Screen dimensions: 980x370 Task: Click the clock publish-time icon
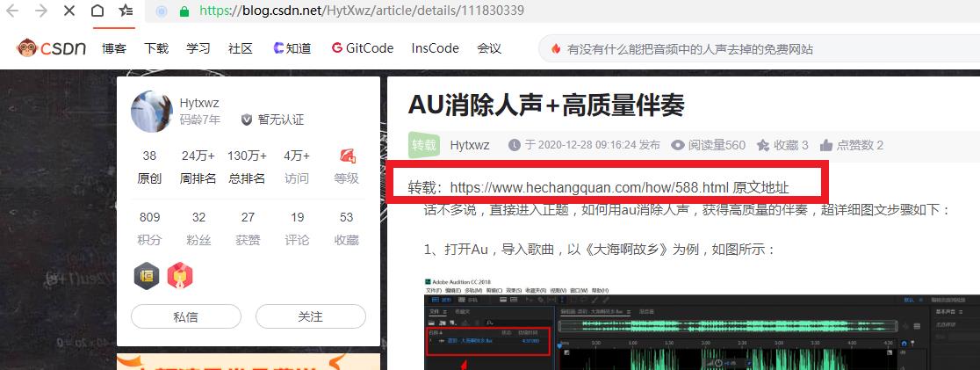coord(515,145)
